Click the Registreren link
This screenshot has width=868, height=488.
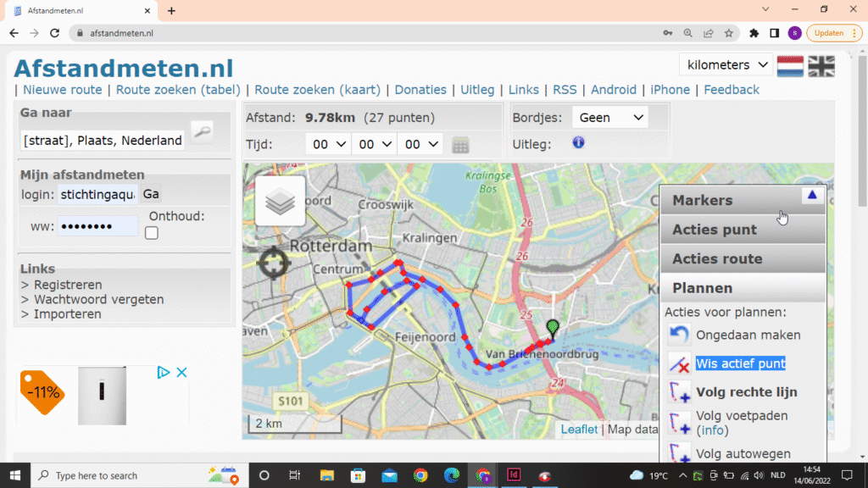point(68,285)
